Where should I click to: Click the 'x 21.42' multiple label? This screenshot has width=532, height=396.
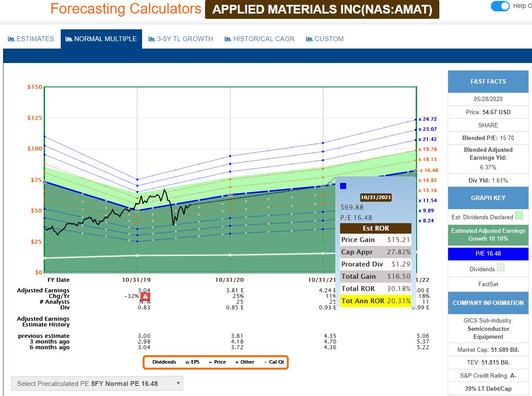[427, 139]
